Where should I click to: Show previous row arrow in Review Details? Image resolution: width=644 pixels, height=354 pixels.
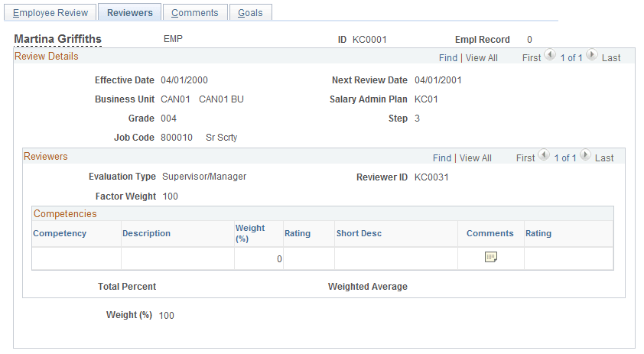[x=550, y=54]
